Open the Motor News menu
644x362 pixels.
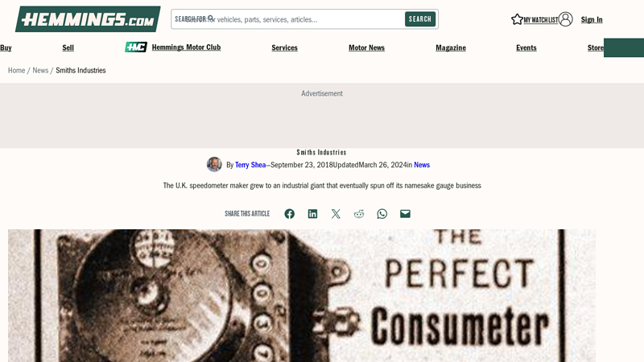367,47
